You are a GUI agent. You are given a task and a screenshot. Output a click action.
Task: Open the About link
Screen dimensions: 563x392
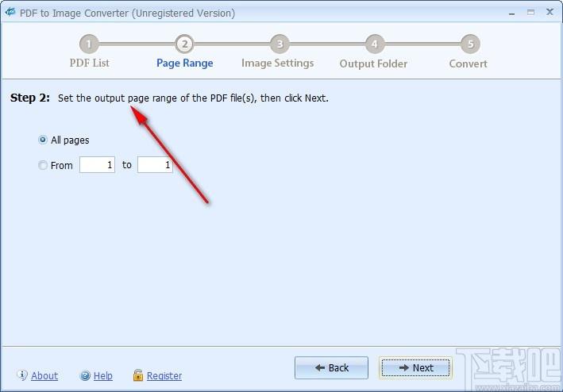pyautogui.click(x=44, y=375)
